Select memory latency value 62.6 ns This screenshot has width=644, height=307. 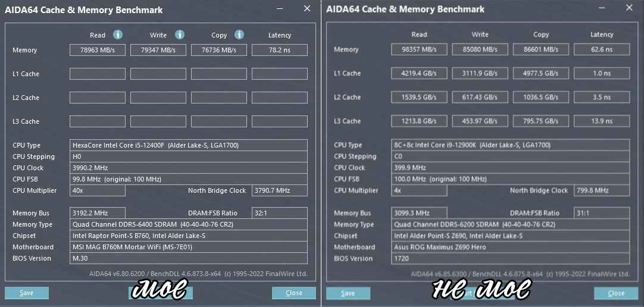pos(602,49)
